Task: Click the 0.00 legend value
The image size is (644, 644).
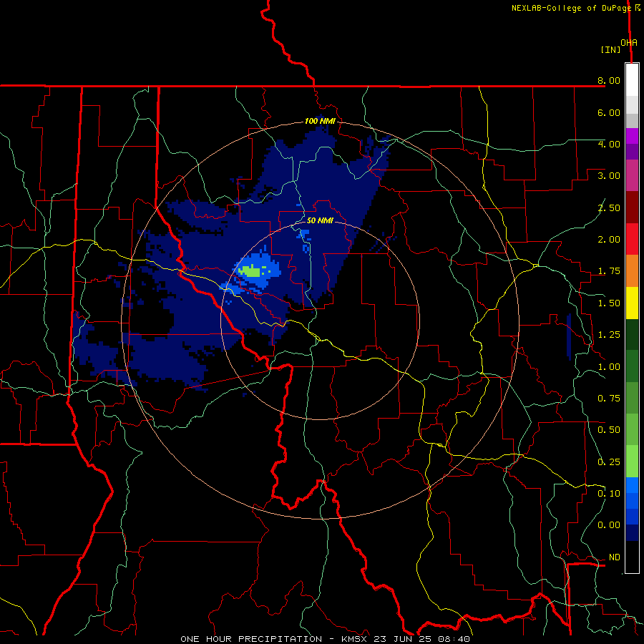Action: tap(609, 525)
